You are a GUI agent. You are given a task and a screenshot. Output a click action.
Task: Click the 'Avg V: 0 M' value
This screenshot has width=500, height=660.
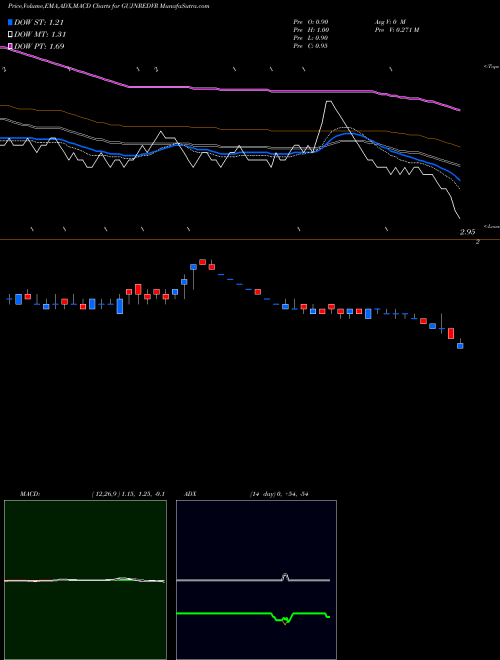coord(389,22)
